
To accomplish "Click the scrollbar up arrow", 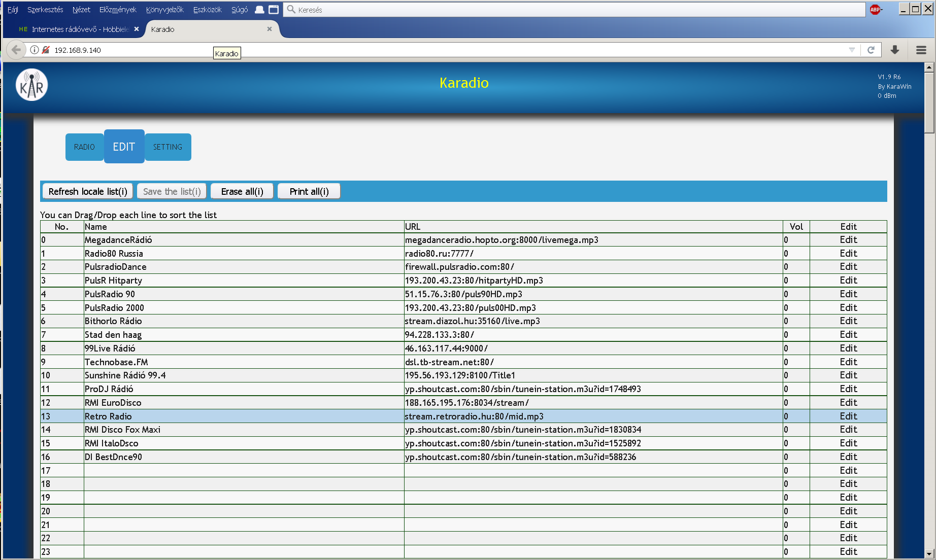I will (x=929, y=67).
